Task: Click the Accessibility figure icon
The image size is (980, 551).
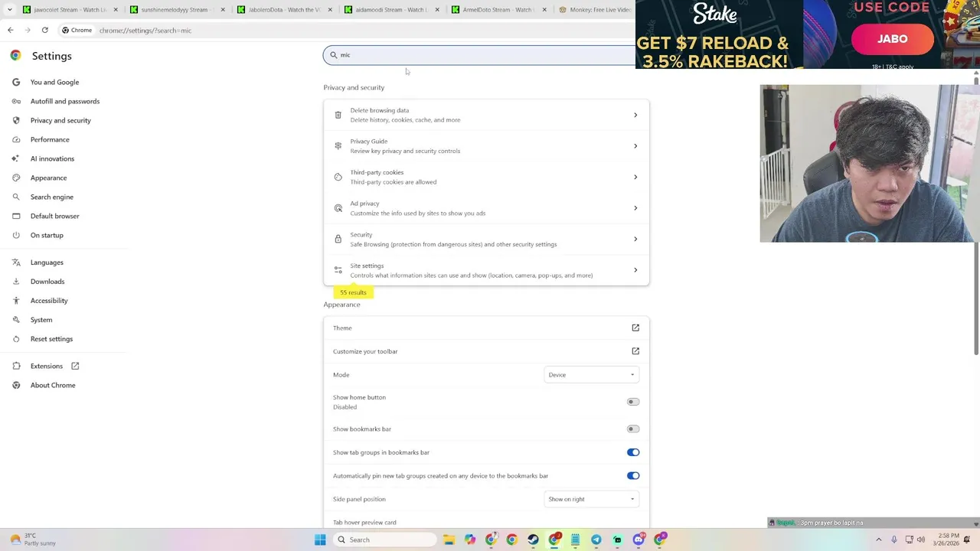Action: coord(15,301)
